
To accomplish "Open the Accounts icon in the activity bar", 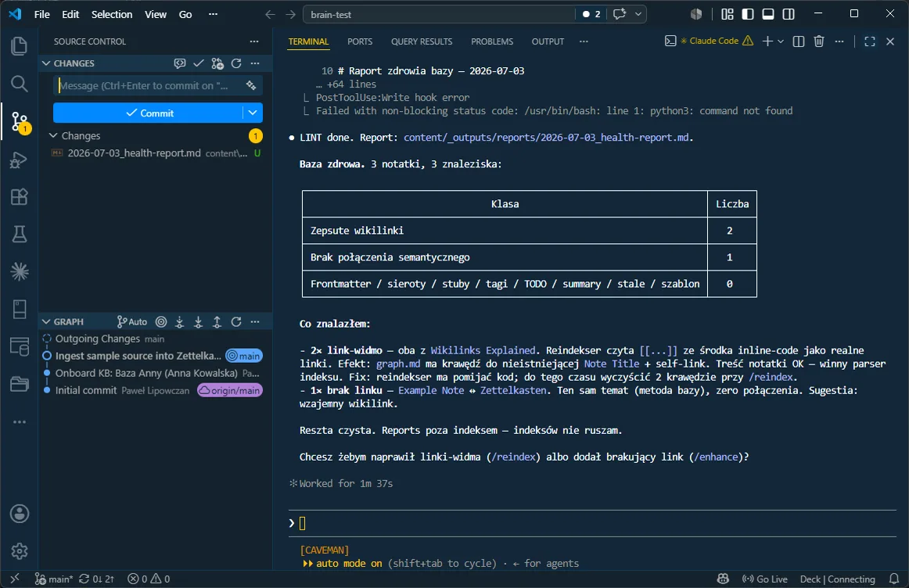I will 19,514.
